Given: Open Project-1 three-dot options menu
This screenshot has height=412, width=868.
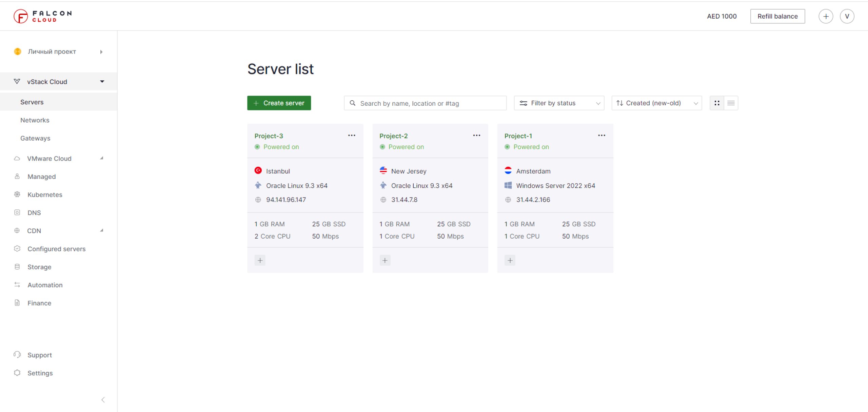Looking at the screenshot, I should [x=601, y=136].
